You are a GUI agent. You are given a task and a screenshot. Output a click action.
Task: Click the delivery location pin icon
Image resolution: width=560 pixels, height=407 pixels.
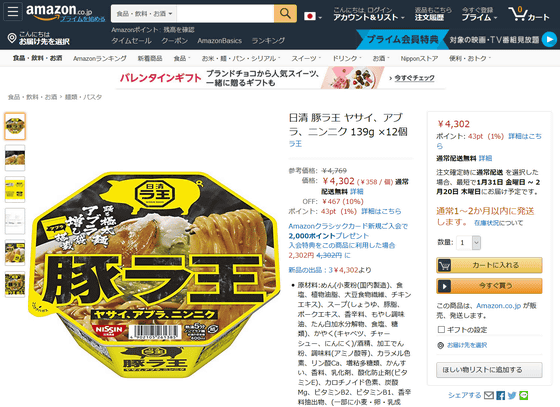pyautogui.click(x=12, y=38)
